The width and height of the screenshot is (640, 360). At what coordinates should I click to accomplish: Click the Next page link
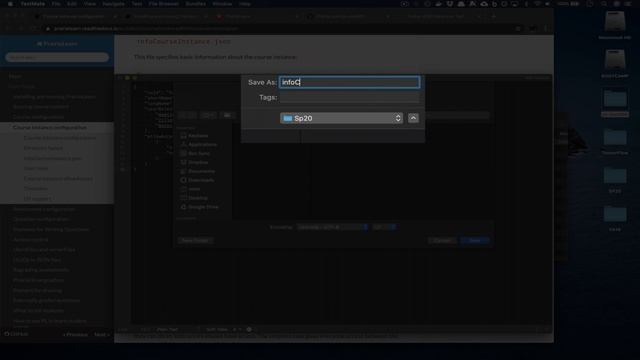click(102, 334)
